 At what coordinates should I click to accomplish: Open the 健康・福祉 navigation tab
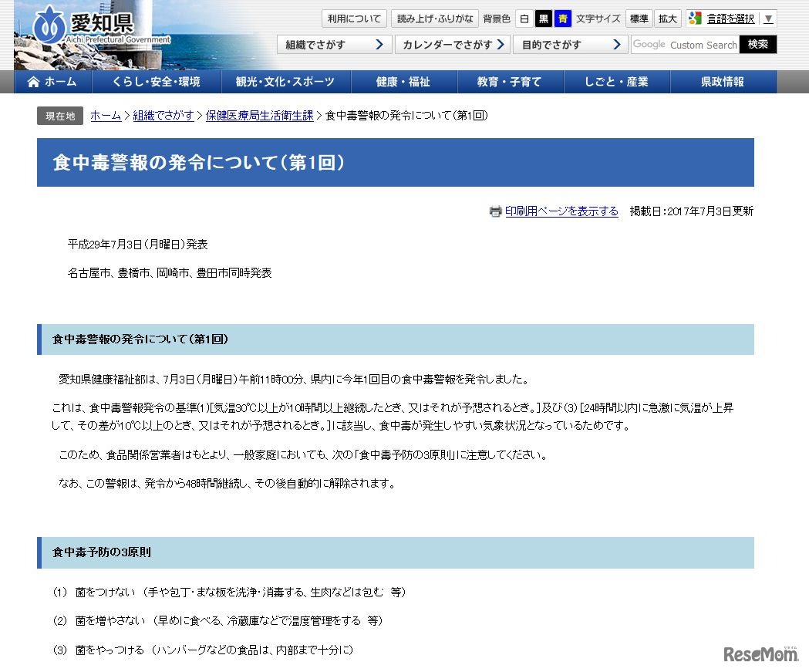pyautogui.click(x=403, y=82)
